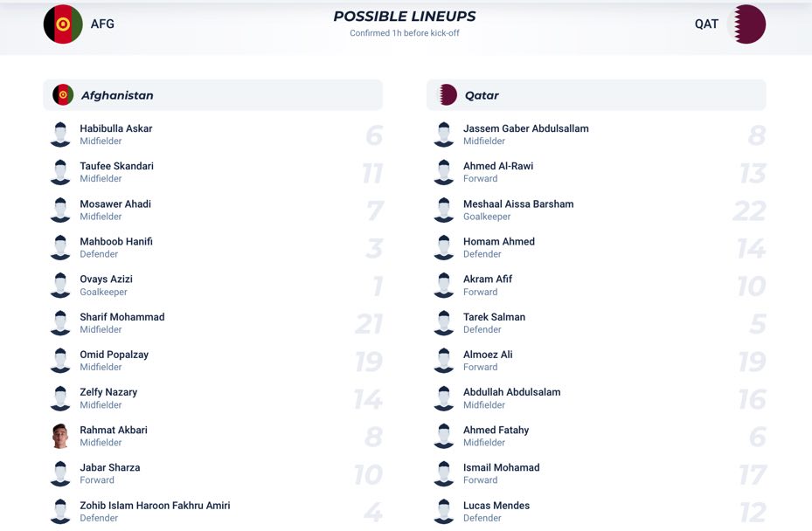Click Akram Afif's avatar icon
Screen dimensions: 812x531
click(444, 286)
